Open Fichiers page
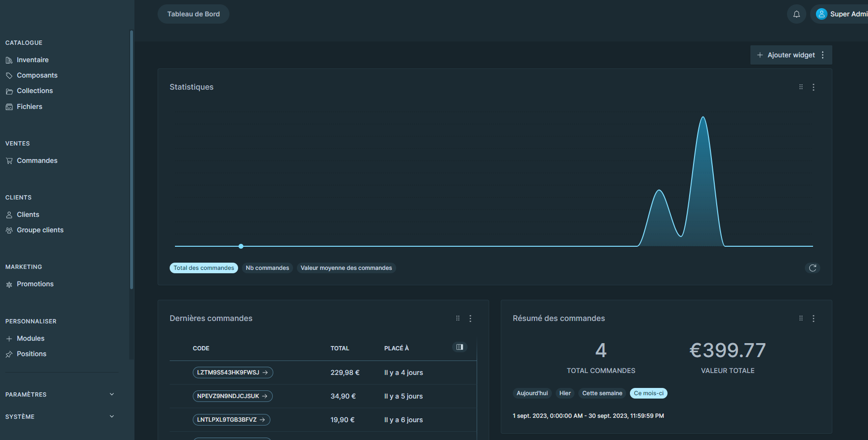 coord(29,107)
